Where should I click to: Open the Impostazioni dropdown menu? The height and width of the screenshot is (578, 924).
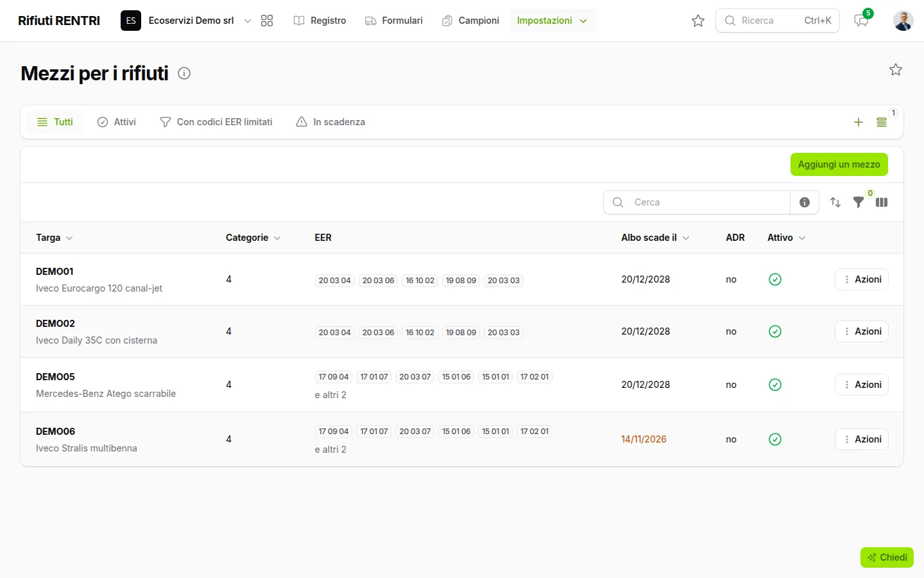(x=552, y=21)
